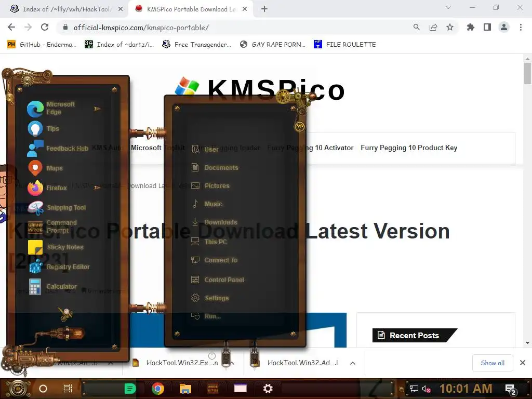Click the Furry Pegging 10 Product Key link
532x399 pixels.
pyautogui.click(x=409, y=148)
